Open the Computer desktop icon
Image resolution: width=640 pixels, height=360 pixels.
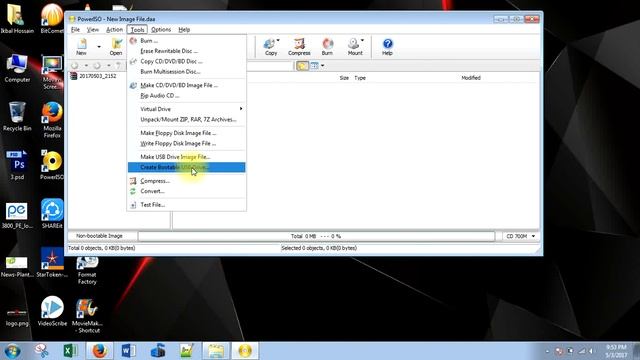click(x=17, y=68)
